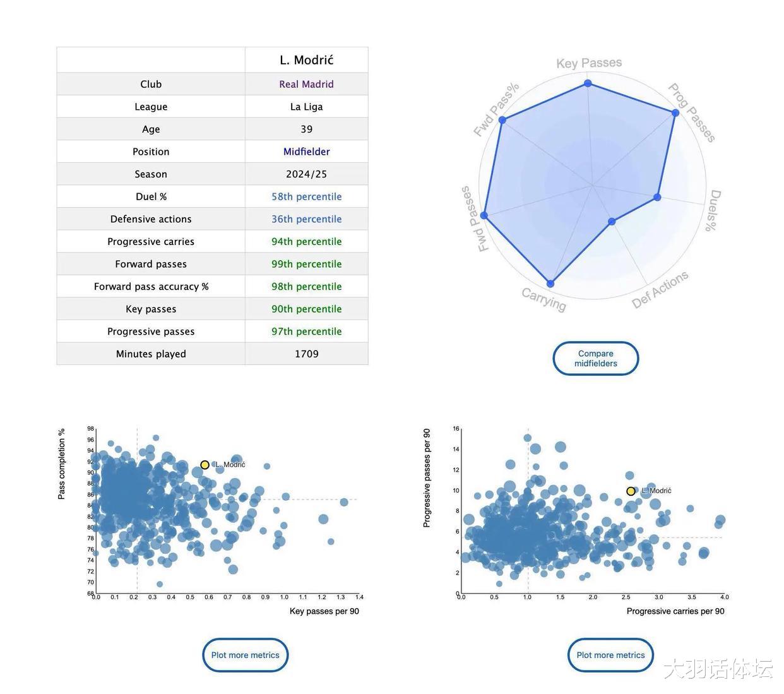The width and height of the screenshot is (784, 694).
Task: Click yellow L. Modrić marker in progressive passes chart
Action: coord(631,491)
